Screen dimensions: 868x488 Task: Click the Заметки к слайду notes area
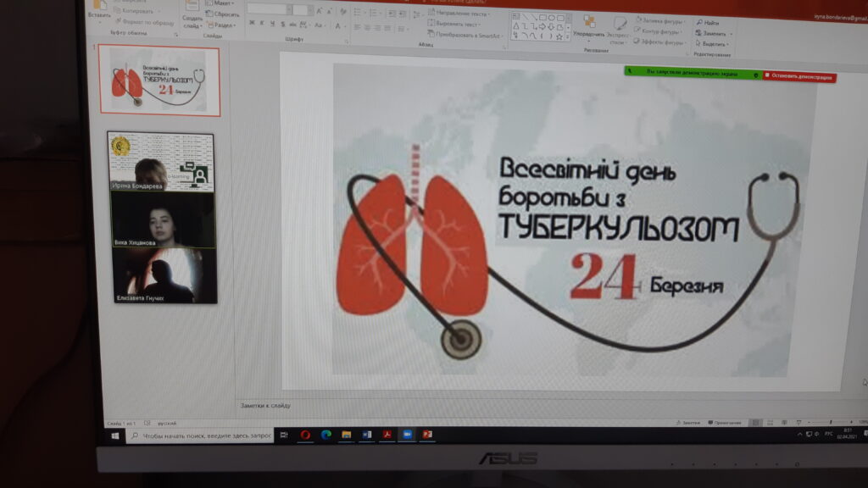pyautogui.click(x=265, y=406)
